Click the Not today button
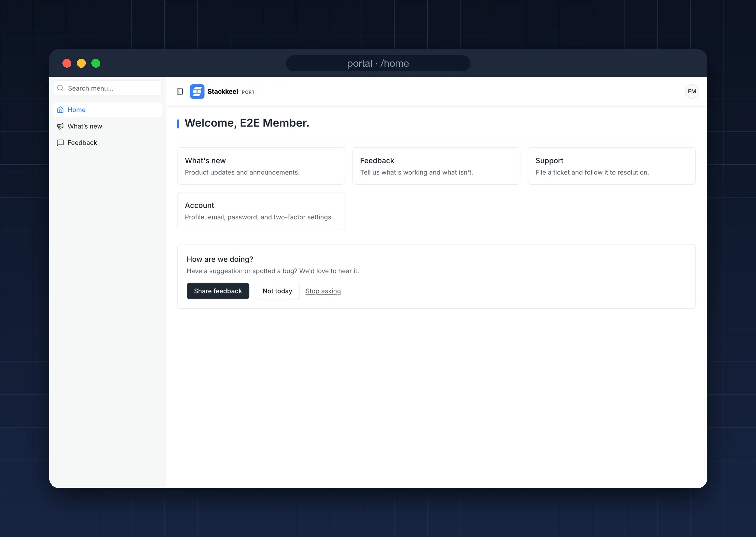This screenshot has width=756, height=537. pos(277,291)
